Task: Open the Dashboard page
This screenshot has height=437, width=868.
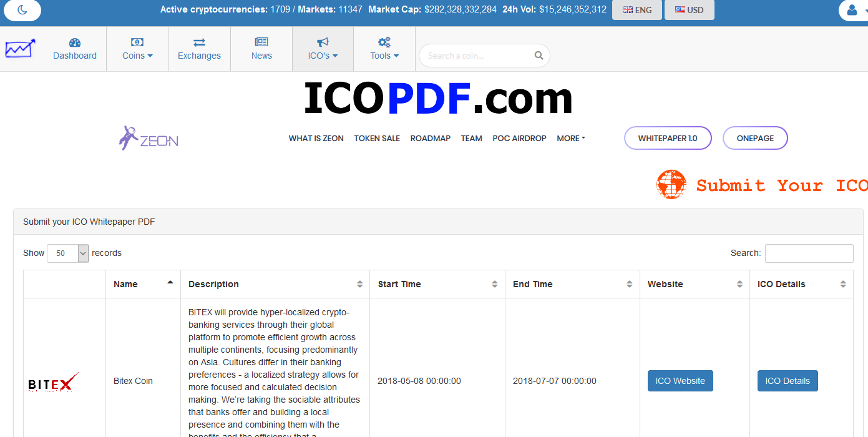Action: (x=75, y=49)
